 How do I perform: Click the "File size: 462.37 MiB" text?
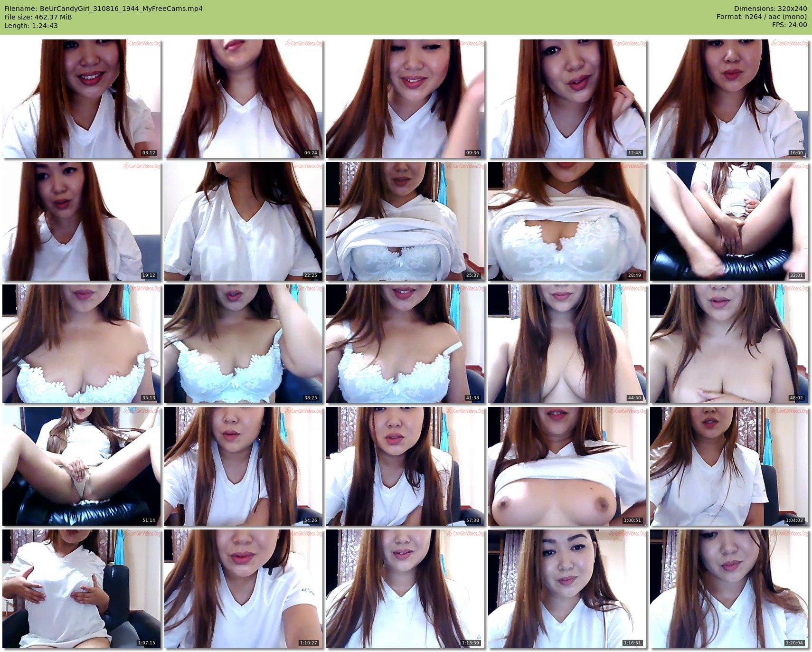(38, 17)
